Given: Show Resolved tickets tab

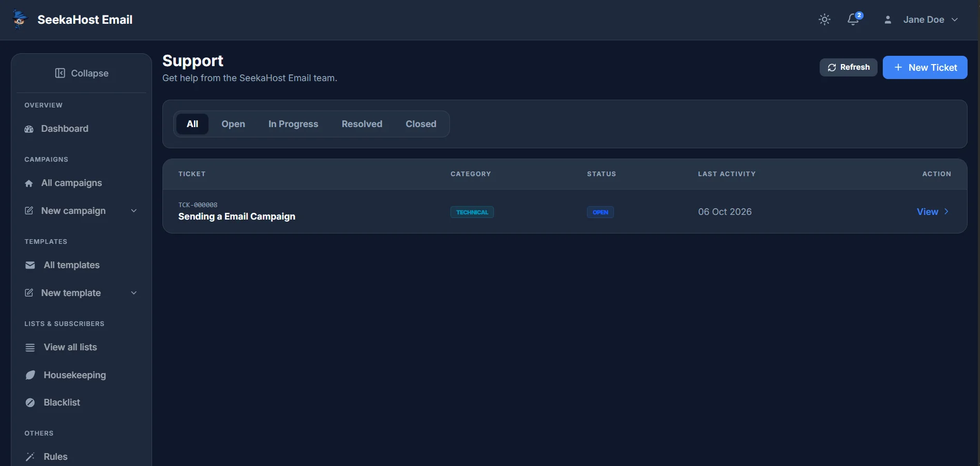Looking at the screenshot, I should coord(362,124).
